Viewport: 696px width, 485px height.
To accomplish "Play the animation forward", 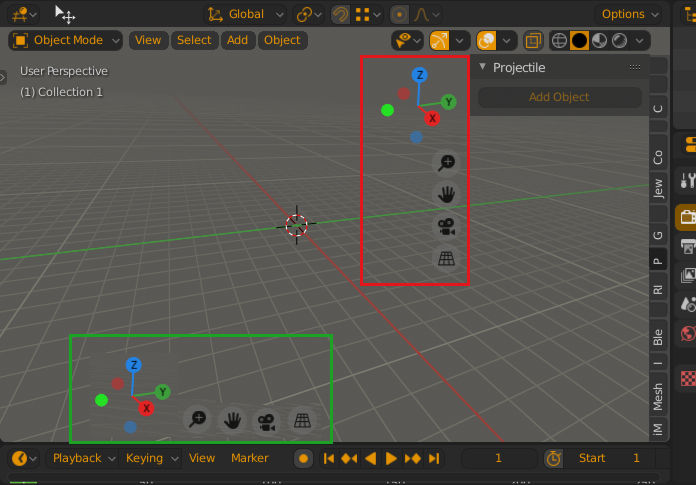I will tap(391, 459).
